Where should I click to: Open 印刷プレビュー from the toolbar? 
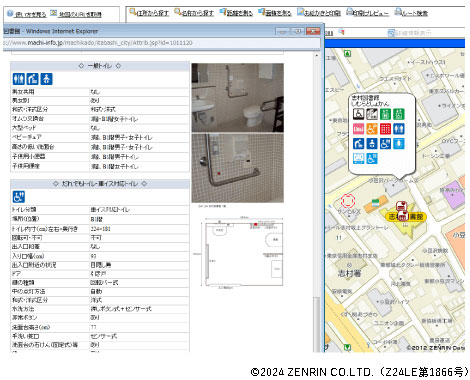pyautogui.click(x=367, y=13)
